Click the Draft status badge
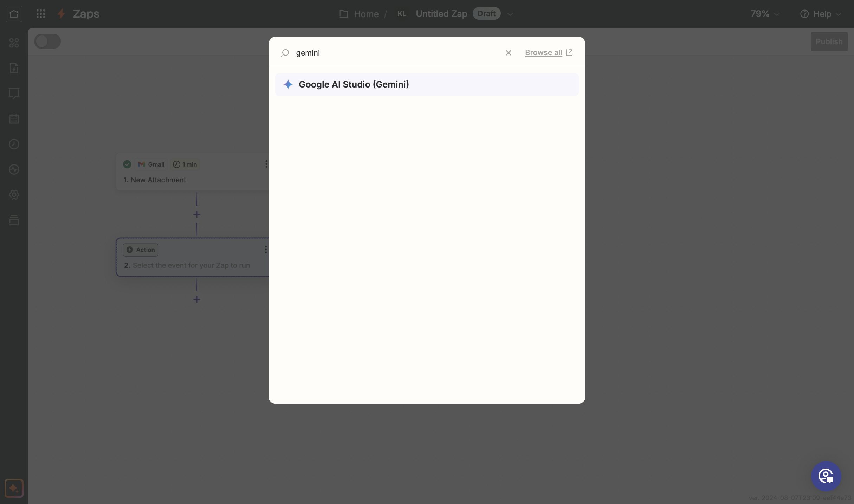This screenshot has width=854, height=504. click(x=486, y=13)
